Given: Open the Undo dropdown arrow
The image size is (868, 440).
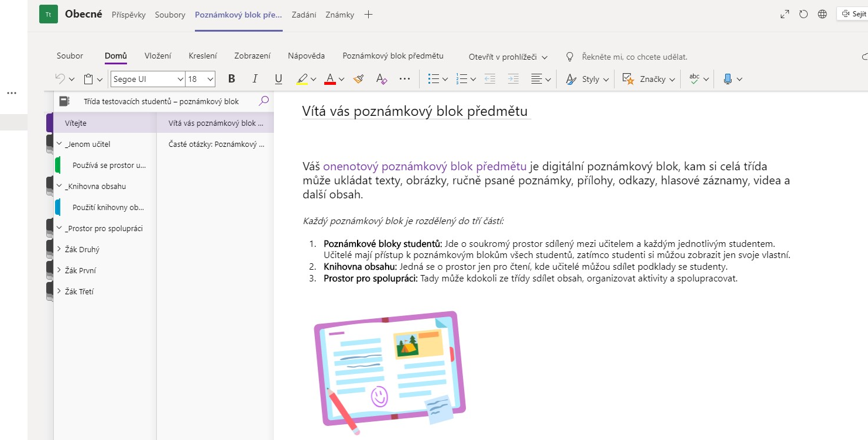Looking at the screenshot, I should (72, 79).
